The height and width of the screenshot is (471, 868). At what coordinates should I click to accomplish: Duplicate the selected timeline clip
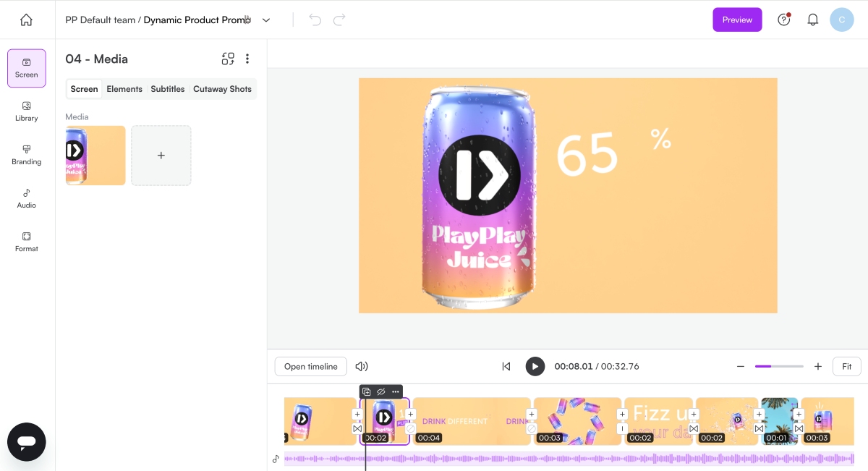(367, 391)
